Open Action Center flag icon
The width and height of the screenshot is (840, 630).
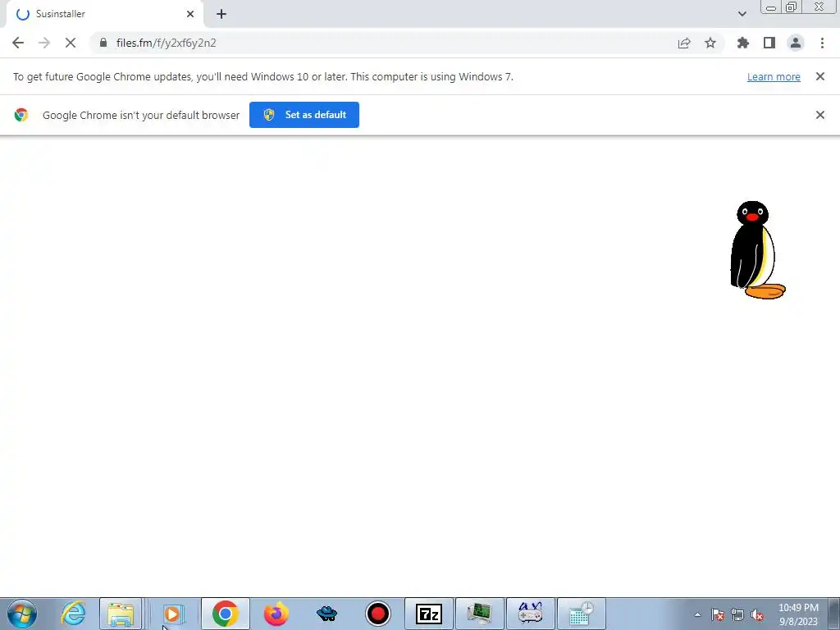pos(718,615)
